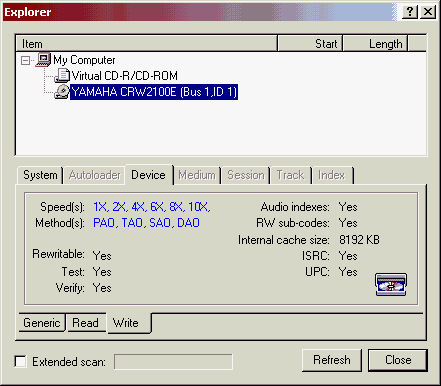Viewport: 441px width, 386px height.
Task: Click the Method(s) label
Action: tap(60, 223)
